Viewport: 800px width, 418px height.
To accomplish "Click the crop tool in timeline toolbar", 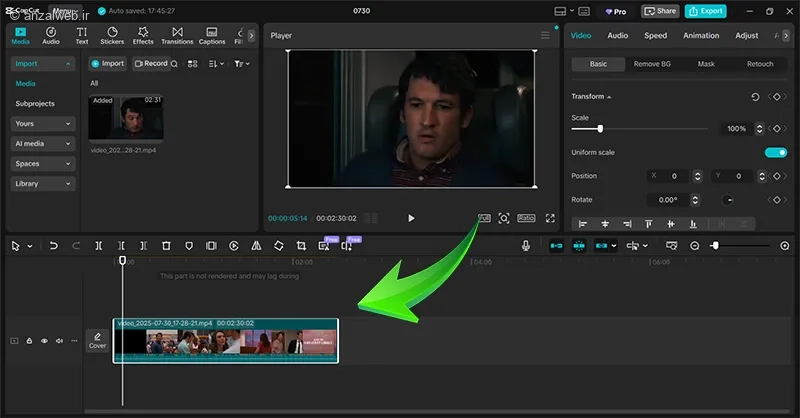I will (301, 245).
